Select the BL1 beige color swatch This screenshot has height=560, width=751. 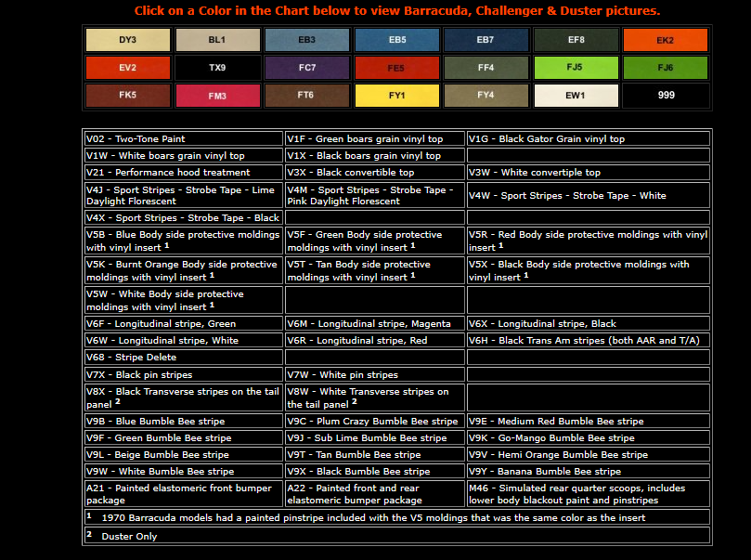217,40
